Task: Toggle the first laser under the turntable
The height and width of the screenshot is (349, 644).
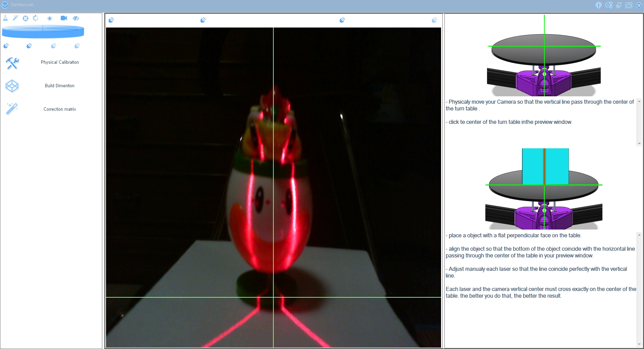Action: [6, 46]
